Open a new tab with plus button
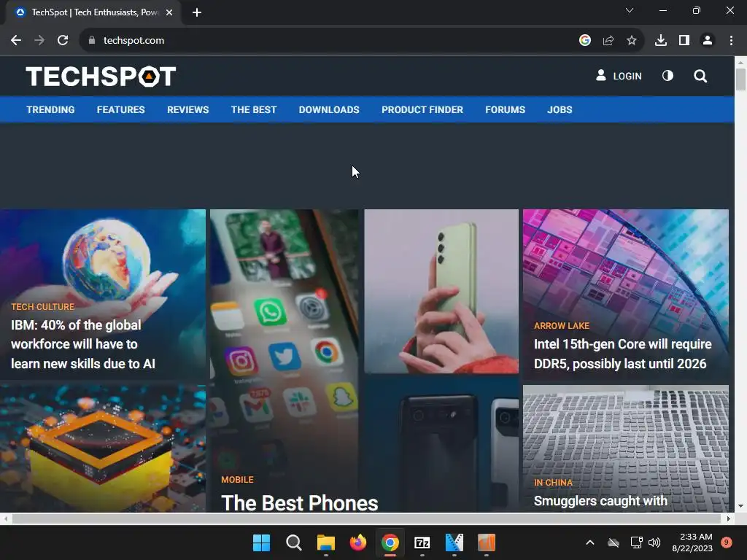747x560 pixels. coord(197,12)
